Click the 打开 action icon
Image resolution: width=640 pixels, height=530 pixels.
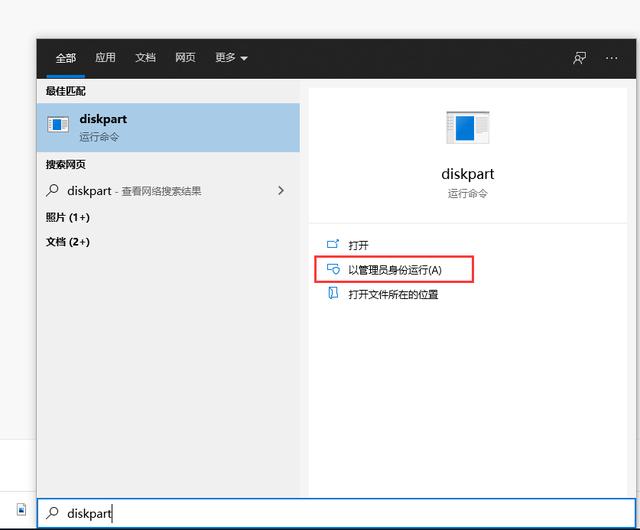(333, 244)
